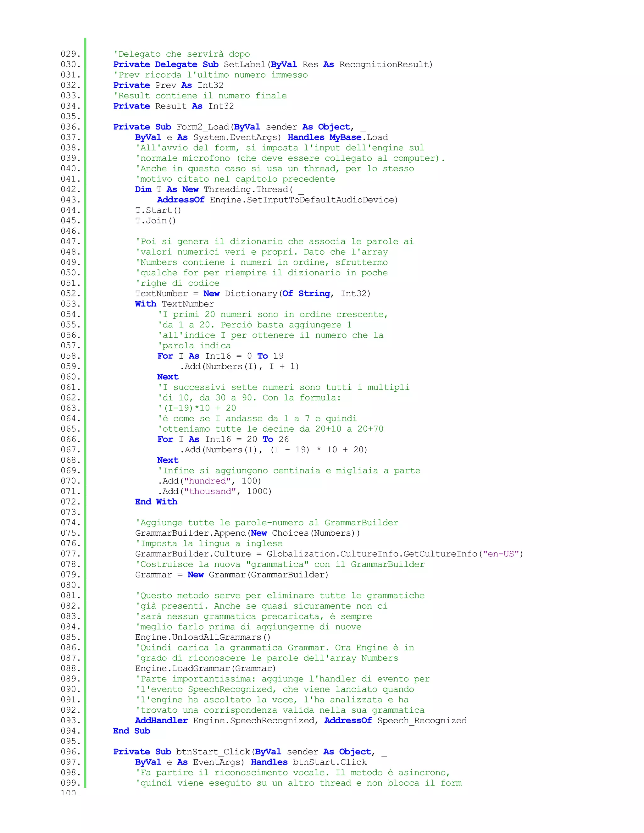This screenshot has width=644, height=833.
Task: Click For I As Int16 = 20 To 26
Action: (223, 439)
